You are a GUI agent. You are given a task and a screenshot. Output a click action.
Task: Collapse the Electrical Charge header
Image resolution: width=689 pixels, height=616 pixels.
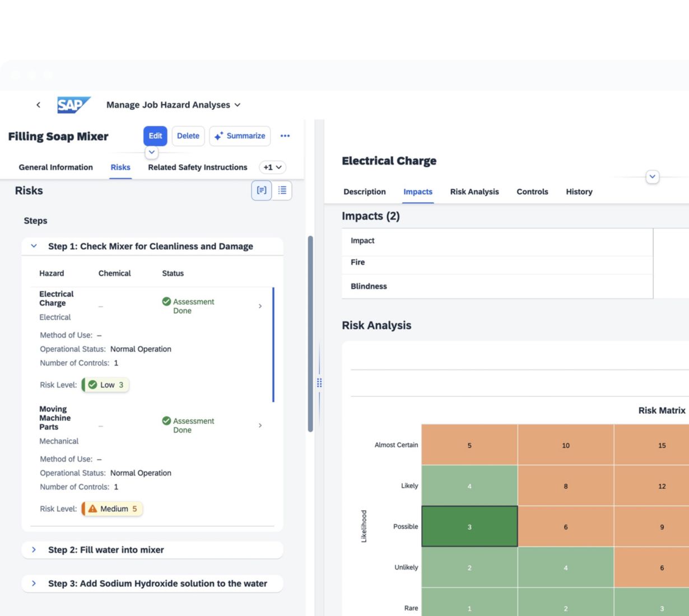pyautogui.click(x=652, y=177)
